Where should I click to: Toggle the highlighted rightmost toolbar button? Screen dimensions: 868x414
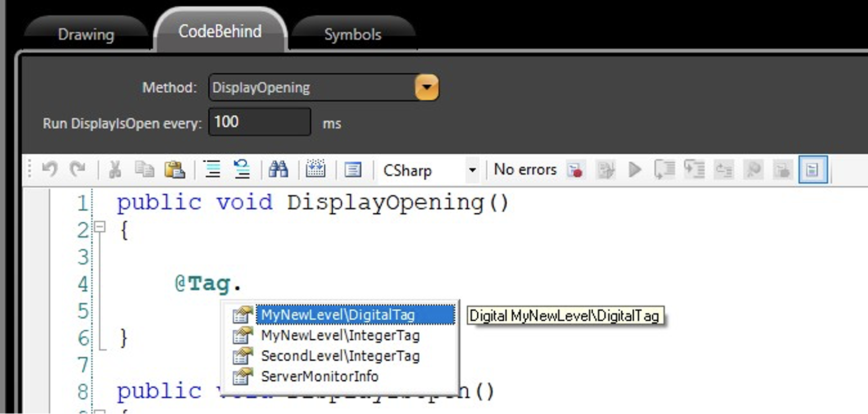click(x=813, y=170)
